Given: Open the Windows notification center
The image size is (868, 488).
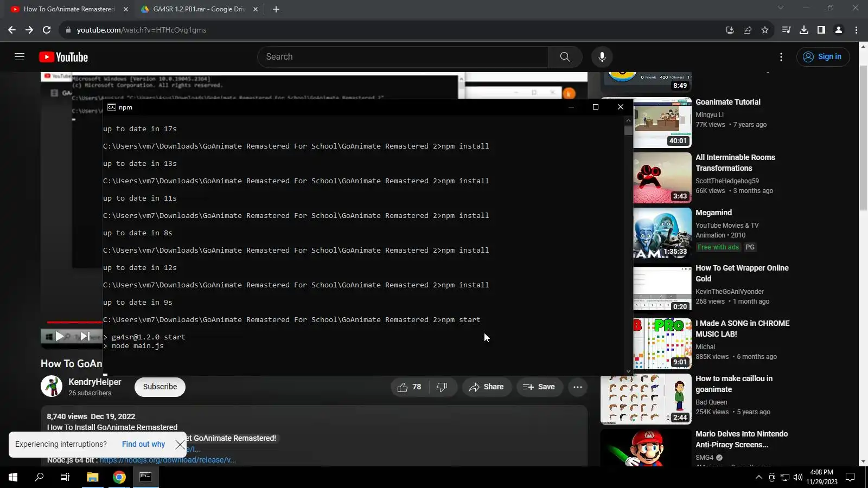Looking at the screenshot, I should pos(851,477).
